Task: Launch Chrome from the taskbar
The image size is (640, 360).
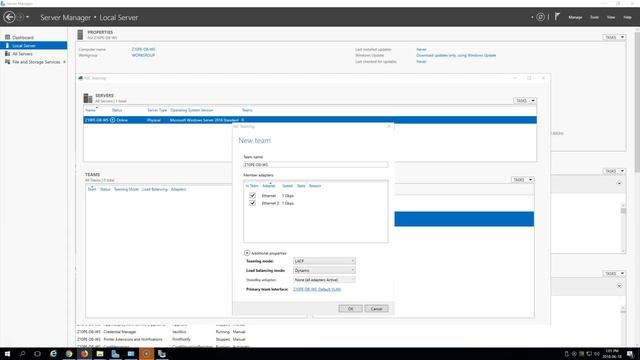Action: [x=69, y=354]
